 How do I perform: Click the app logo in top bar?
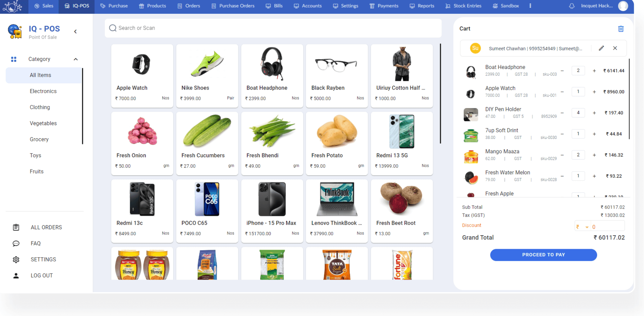[x=12, y=6]
